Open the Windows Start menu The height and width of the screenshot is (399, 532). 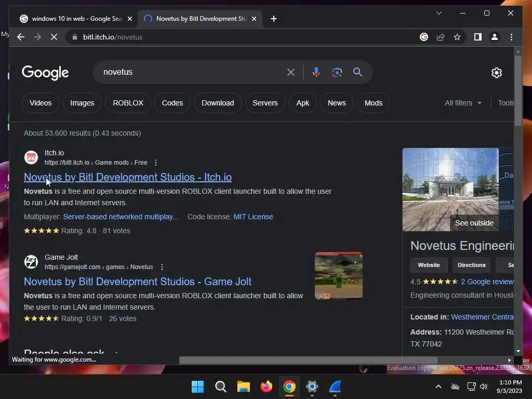click(x=197, y=387)
